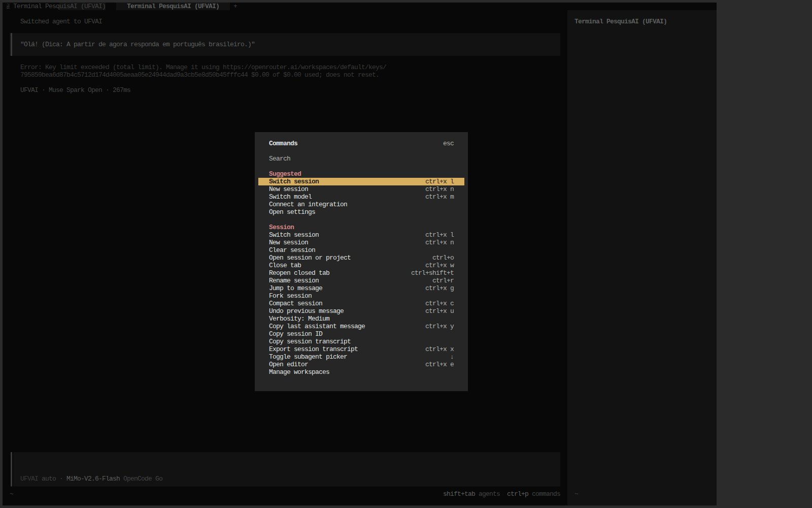Choose the Close tab command

pos(361,265)
